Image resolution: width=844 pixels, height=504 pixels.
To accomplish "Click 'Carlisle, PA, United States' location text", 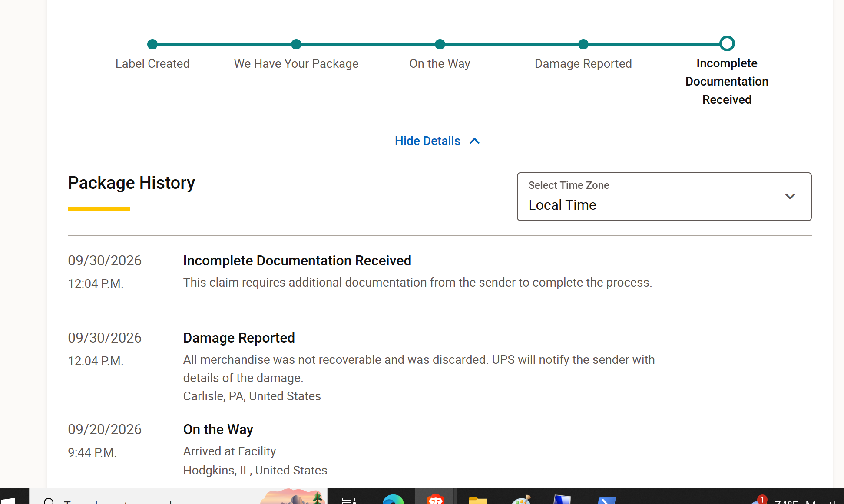I will [252, 396].
